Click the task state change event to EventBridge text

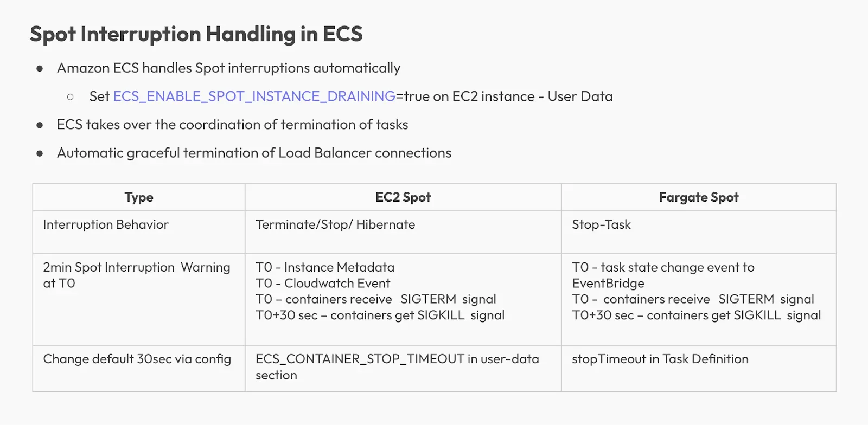pos(663,275)
